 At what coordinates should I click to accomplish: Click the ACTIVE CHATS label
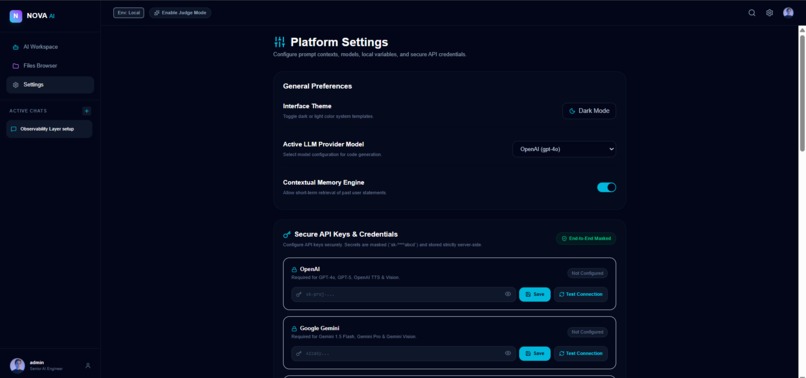pyautogui.click(x=28, y=111)
